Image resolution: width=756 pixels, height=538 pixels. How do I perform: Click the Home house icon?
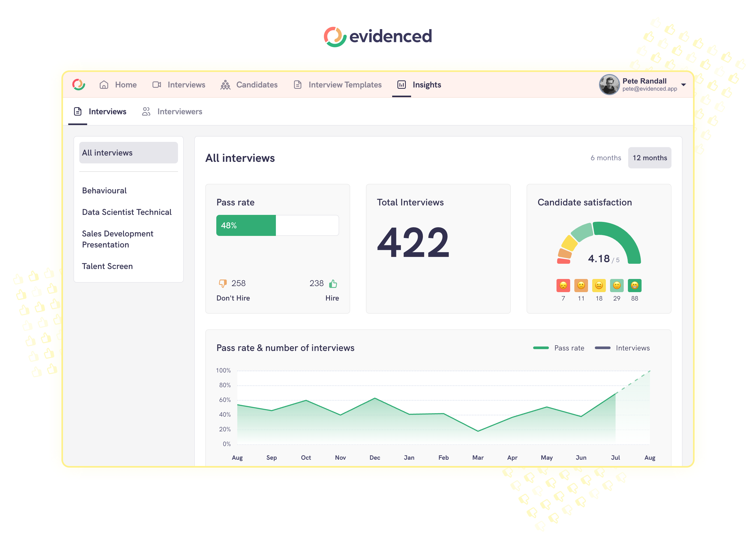point(104,85)
